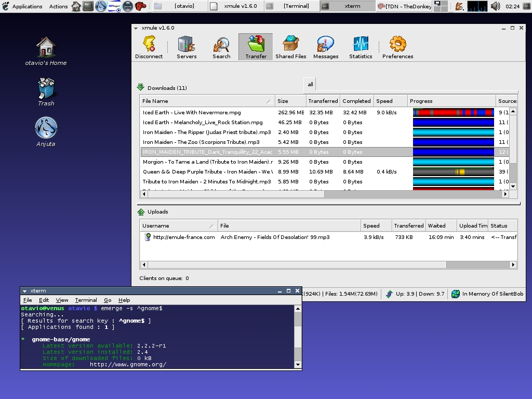Open the Trash desktop icon
Screen dimensions: 532x399
(x=46, y=92)
